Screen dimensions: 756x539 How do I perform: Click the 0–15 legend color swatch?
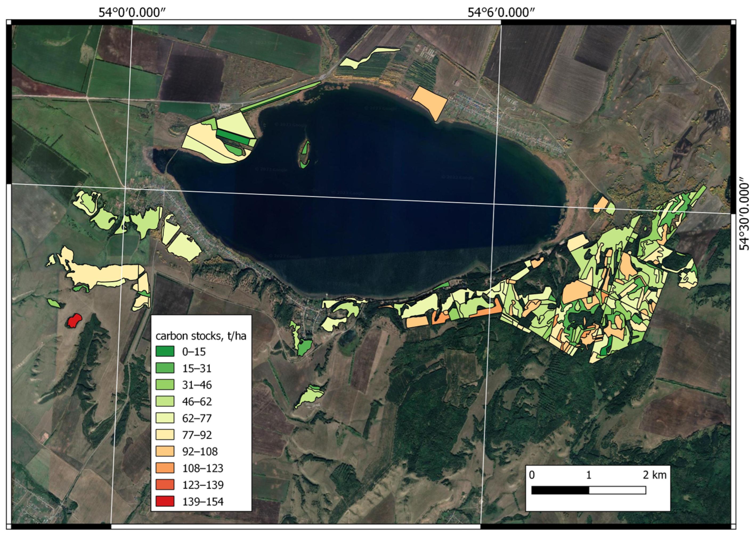pos(165,351)
